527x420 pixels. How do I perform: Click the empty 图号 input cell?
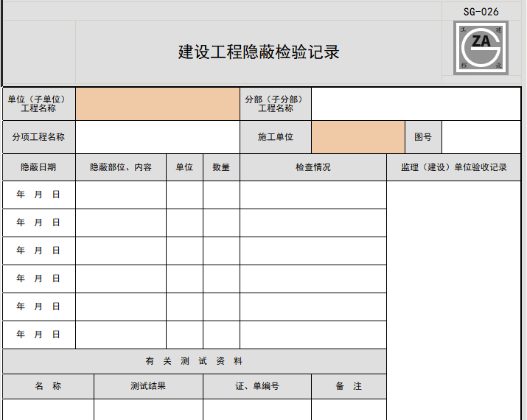(x=481, y=137)
